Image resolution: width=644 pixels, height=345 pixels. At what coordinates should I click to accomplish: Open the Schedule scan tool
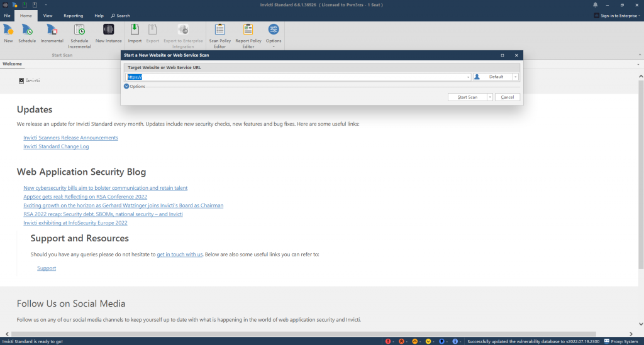(27, 33)
